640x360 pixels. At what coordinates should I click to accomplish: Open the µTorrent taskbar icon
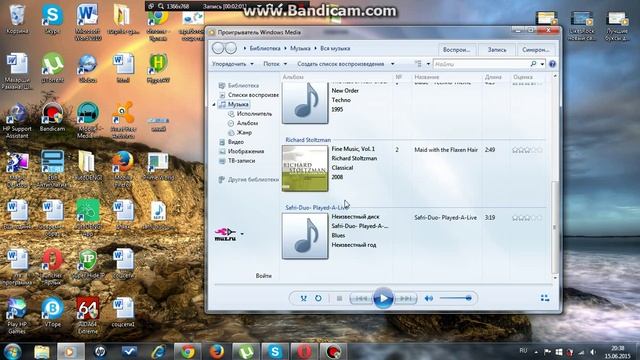[245, 351]
